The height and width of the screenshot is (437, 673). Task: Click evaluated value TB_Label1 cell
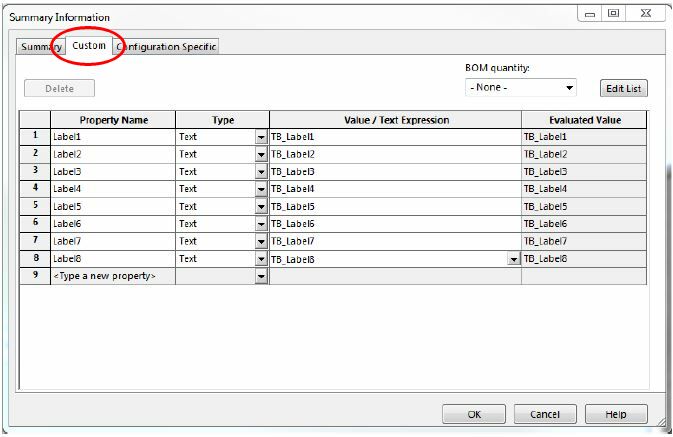(x=584, y=137)
